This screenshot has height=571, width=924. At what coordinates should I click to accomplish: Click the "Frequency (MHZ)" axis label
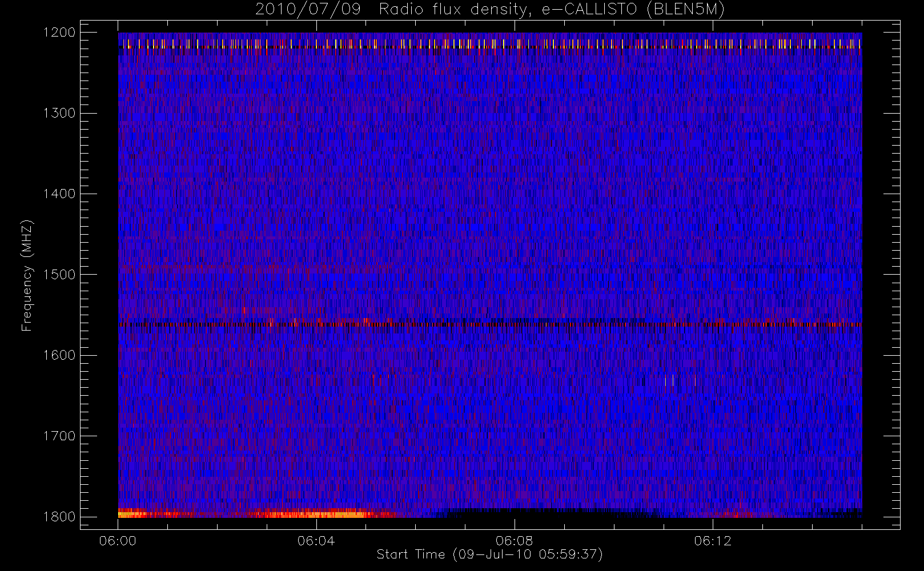[x=27, y=275]
